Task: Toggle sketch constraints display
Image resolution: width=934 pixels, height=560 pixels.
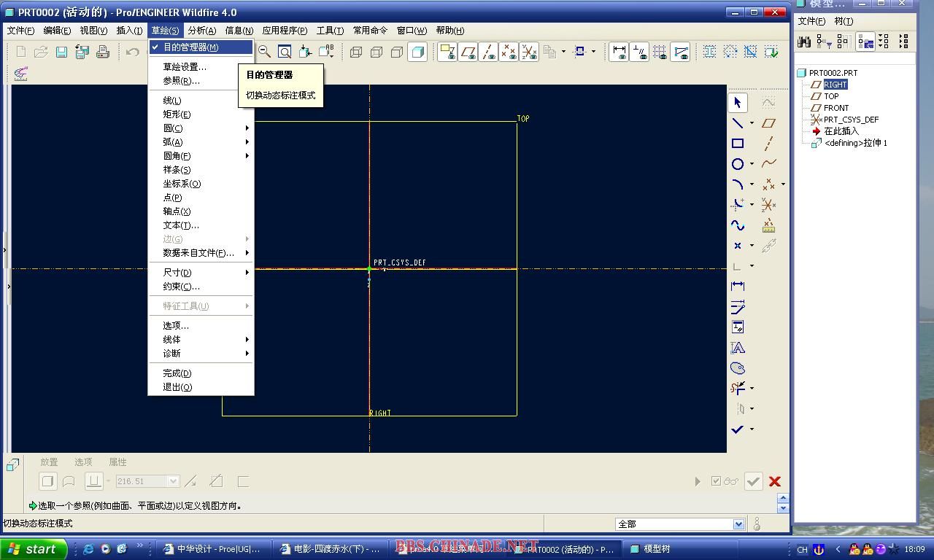Action: pyautogui.click(x=639, y=52)
